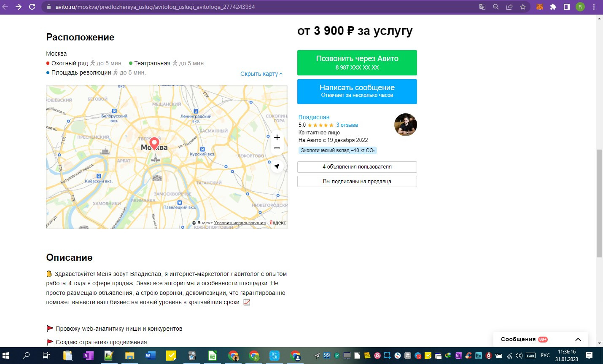This screenshot has height=364, width=603.
Task: Click the seller's avatar photo
Action: click(x=406, y=125)
